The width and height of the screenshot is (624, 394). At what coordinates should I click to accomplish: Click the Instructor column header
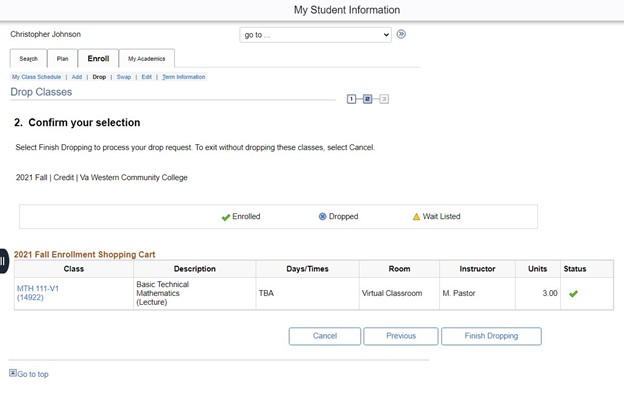(477, 269)
